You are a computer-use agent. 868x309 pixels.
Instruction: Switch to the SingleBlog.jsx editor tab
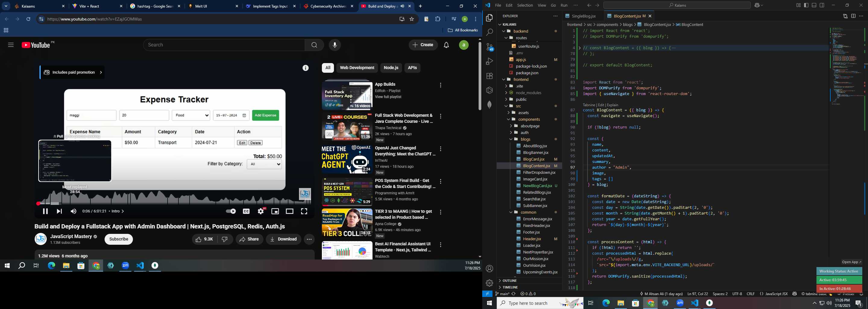tap(583, 16)
